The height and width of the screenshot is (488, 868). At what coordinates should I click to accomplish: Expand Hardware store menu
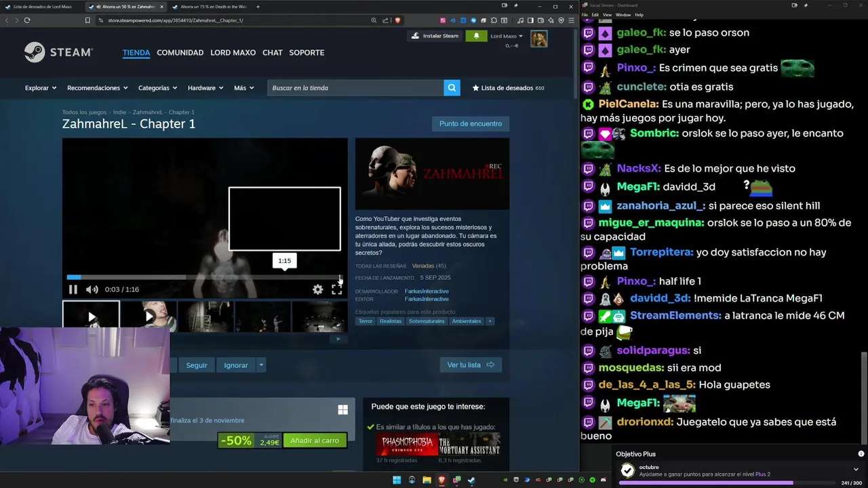(206, 87)
